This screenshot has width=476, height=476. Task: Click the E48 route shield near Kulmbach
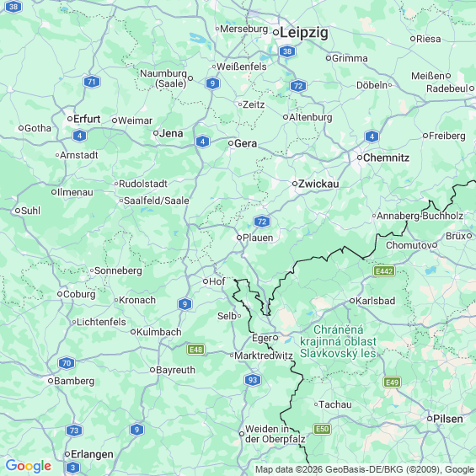(x=195, y=350)
